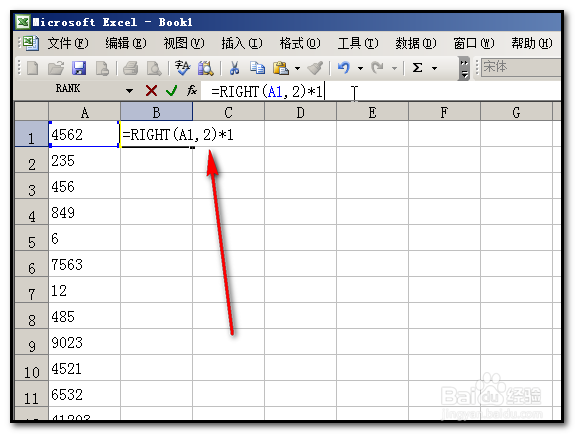The height and width of the screenshot is (434, 575).
Task: Click cell containing 9023
Action: pyautogui.click(x=84, y=342)
